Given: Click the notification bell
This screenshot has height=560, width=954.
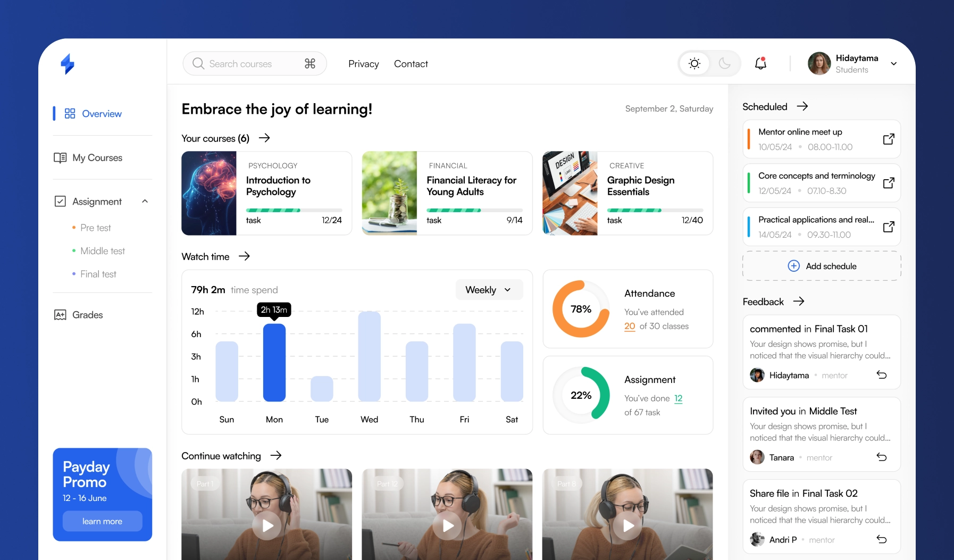Looking at the screenshot, I should pos(760,63).
